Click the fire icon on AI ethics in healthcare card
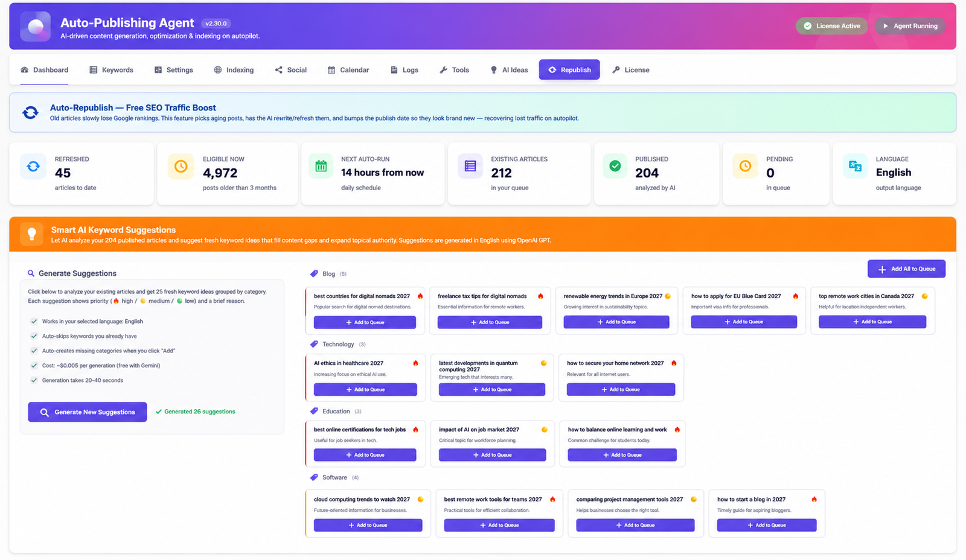Image resolution: width=966 pixels, height=560 pixels. click(415, 363)
